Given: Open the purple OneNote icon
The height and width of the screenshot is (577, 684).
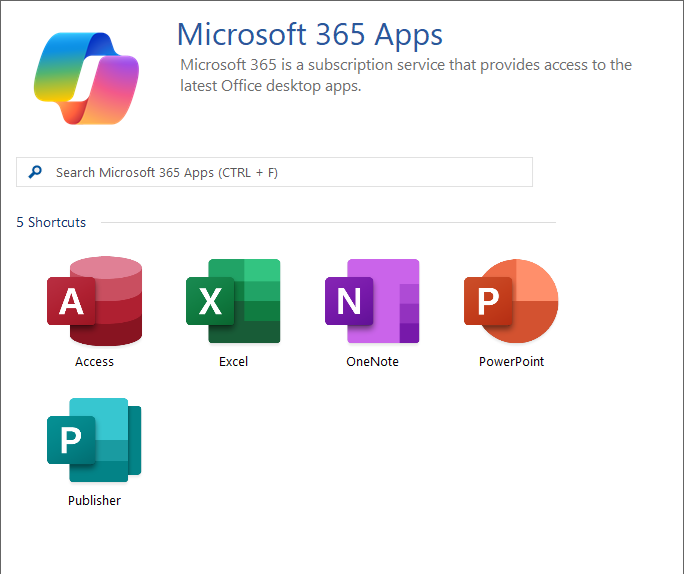Looking at the screenshot, I should click(x=372, y=301).
